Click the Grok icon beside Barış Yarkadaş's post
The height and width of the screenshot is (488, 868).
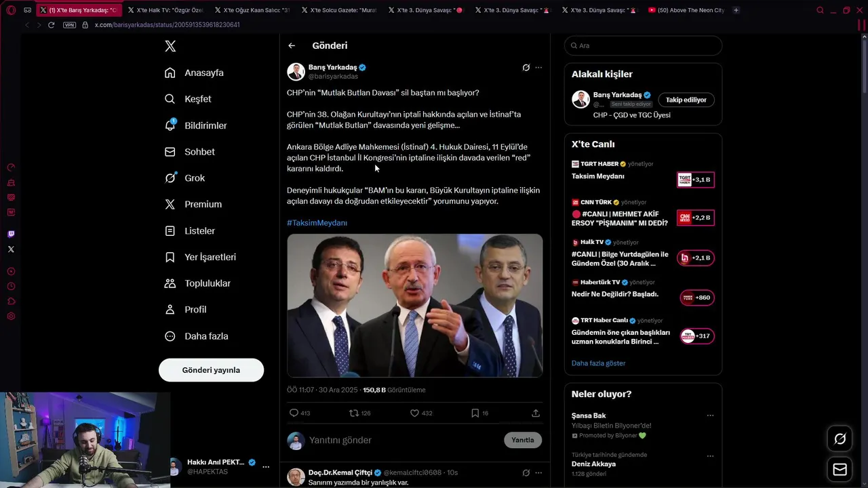click(x=526, y=68)
